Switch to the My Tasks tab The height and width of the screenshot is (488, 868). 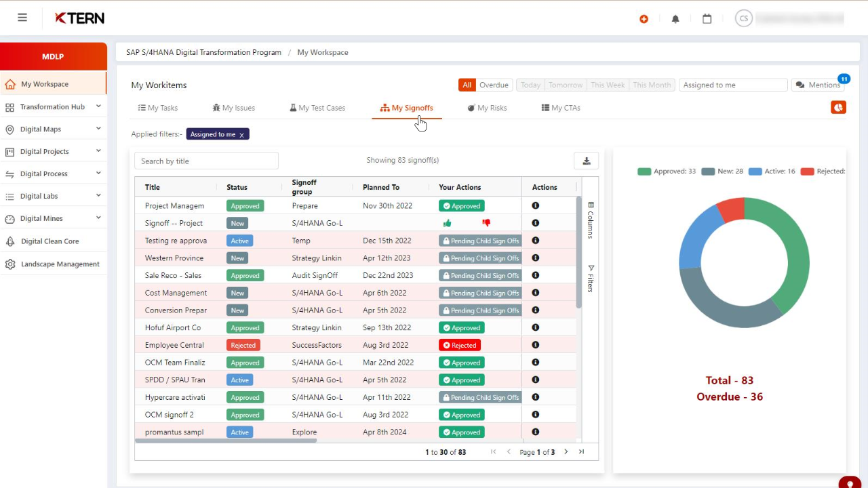pyautogui.click(x=158, y=108)
